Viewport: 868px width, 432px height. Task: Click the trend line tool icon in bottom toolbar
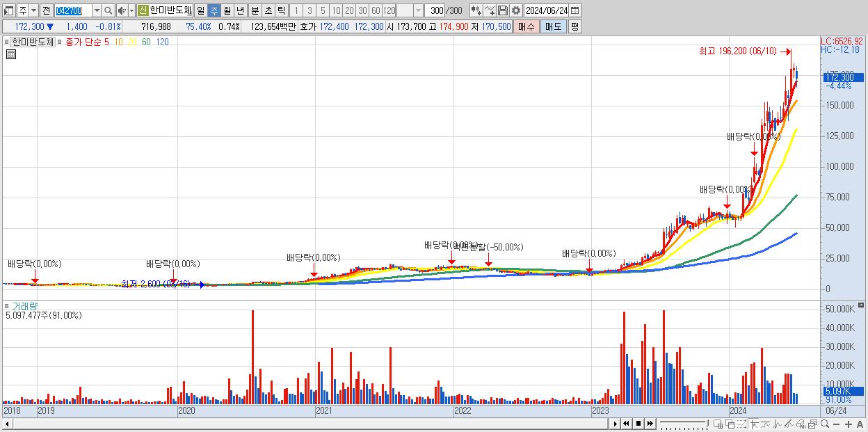point(765,424)
